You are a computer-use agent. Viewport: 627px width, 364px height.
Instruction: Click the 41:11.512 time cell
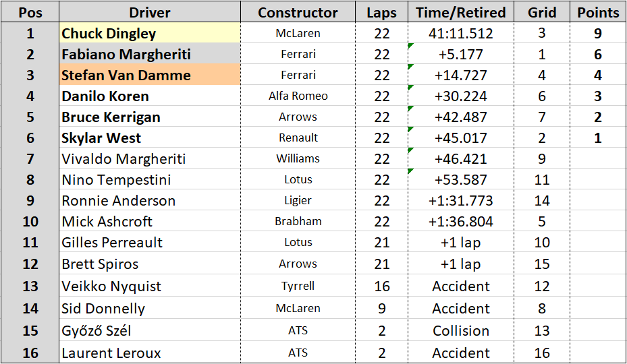(x=461, y=33)
